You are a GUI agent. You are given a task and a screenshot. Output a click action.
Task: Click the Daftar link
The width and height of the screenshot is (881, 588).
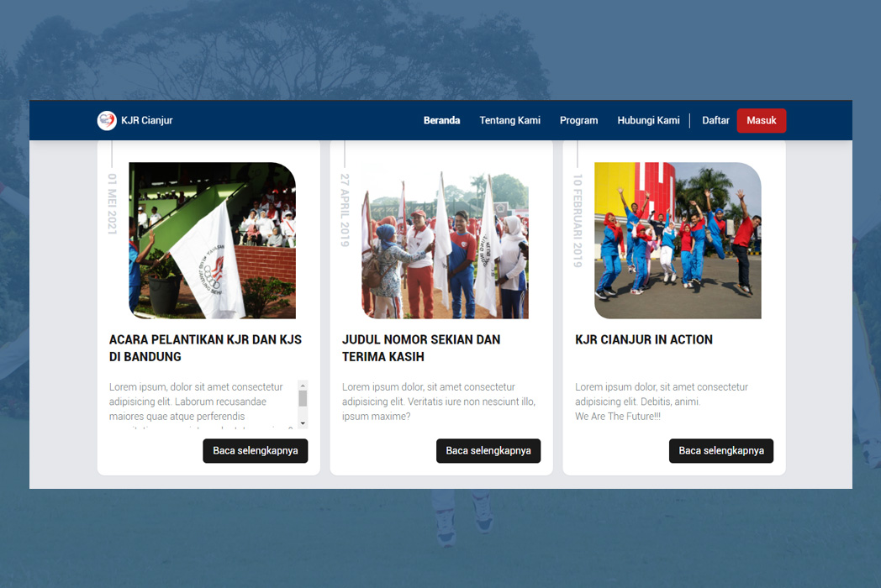715,120
